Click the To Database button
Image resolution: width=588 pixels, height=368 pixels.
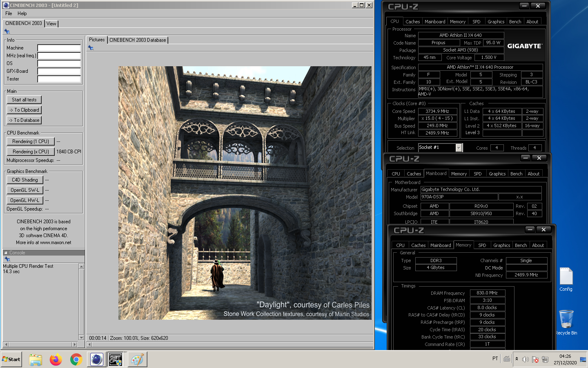24,120
